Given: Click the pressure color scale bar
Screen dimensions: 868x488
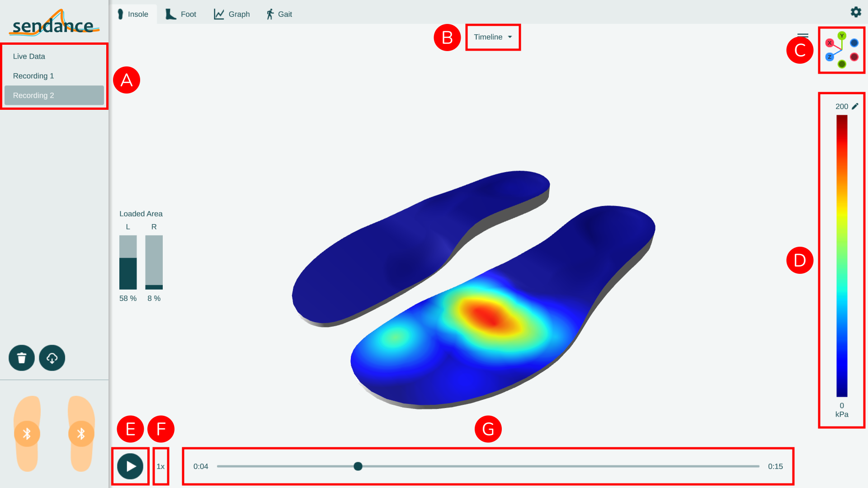Looking at the screenshot, I should tap(842, 256).
